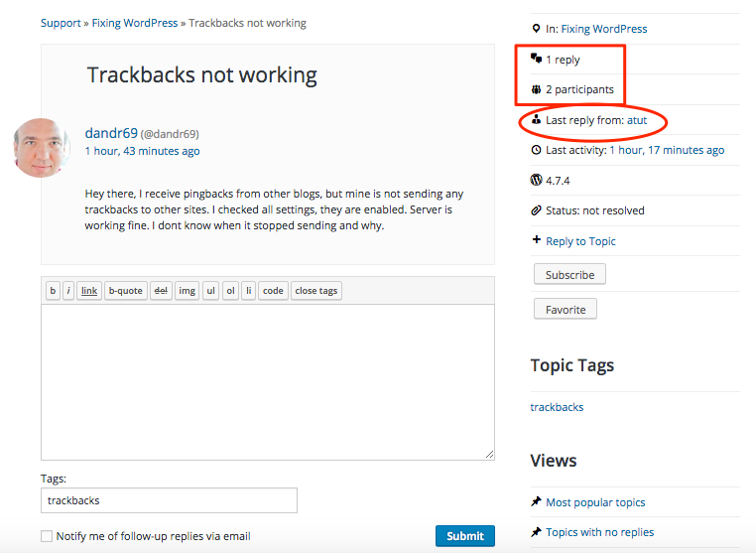Click the Status: not resolved text
This screenshot has width=756, height=553.
[x=595, y=210]
